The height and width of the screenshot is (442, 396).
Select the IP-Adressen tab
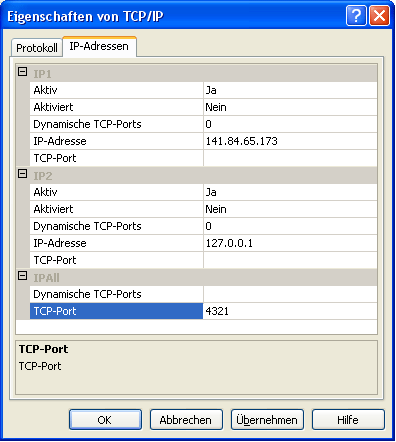pyautogui.click(x=99, y=46)
